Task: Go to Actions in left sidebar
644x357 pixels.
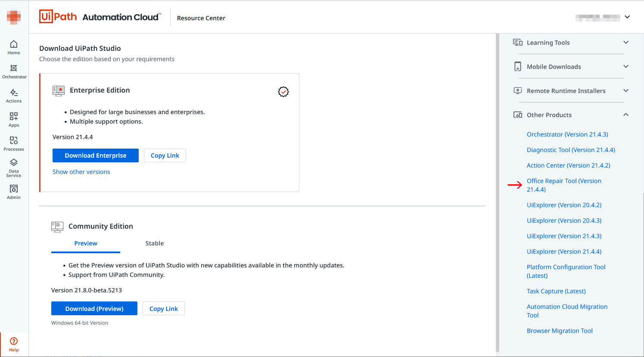Action: [14, 95]
